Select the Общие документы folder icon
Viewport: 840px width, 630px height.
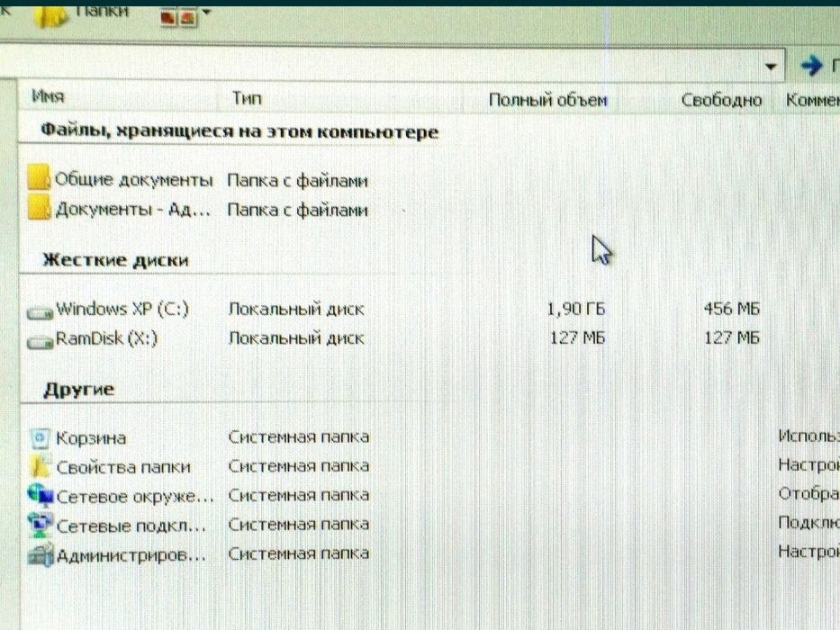click(x=39, y=177)
